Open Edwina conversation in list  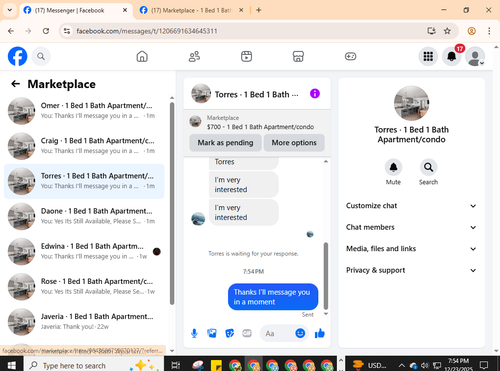[84, 251]
